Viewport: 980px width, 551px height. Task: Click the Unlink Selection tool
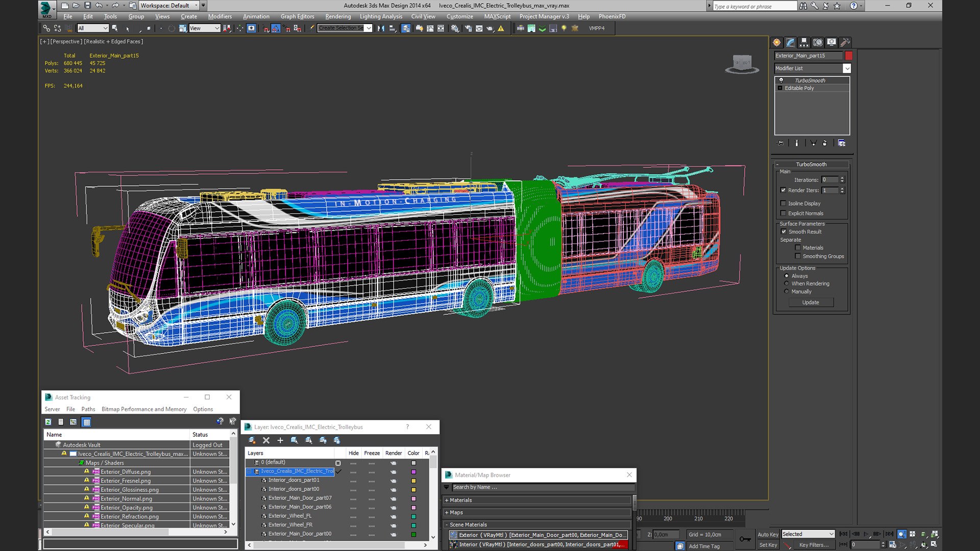[x=57, y=29]
